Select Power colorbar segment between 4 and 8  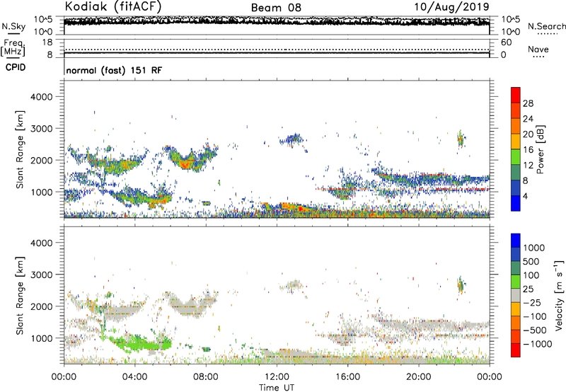(516, 188)
